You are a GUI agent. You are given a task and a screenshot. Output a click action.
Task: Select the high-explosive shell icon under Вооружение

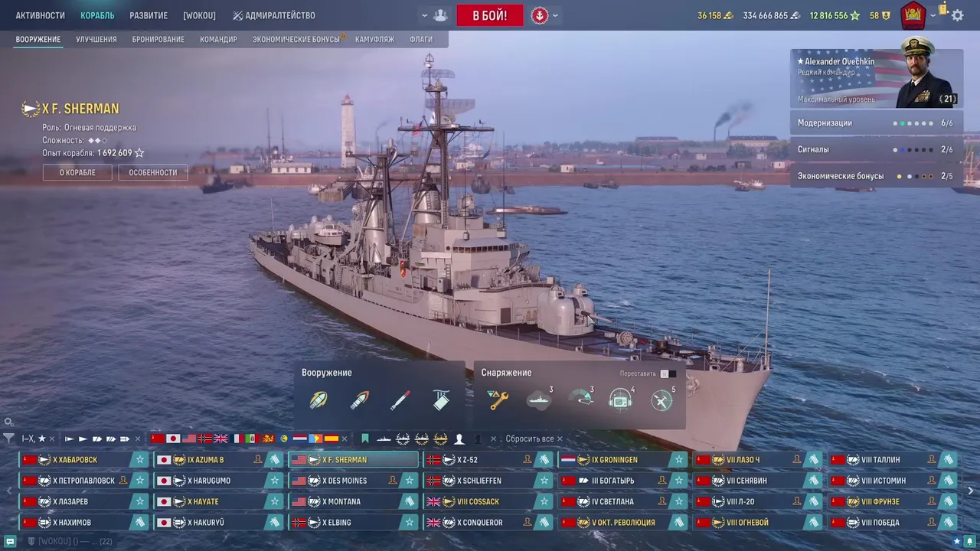(x=318, y=399)
